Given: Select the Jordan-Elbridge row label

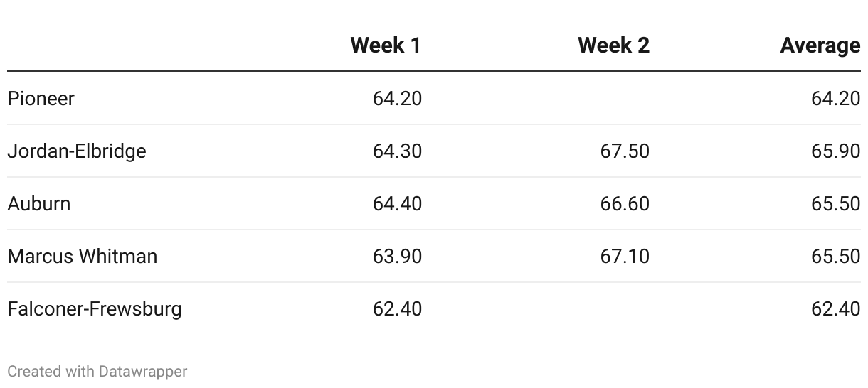Looking at the screenshot, I should (x=77, y=151).
